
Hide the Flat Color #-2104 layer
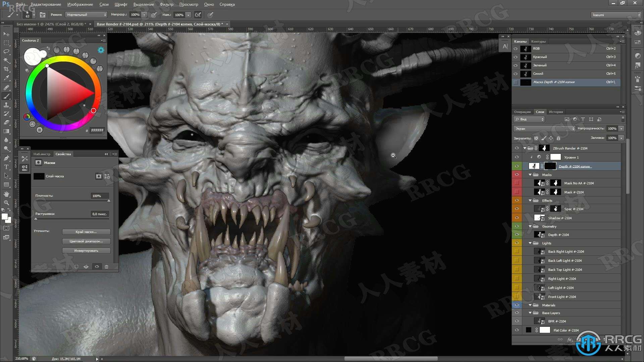click(517, 330)
